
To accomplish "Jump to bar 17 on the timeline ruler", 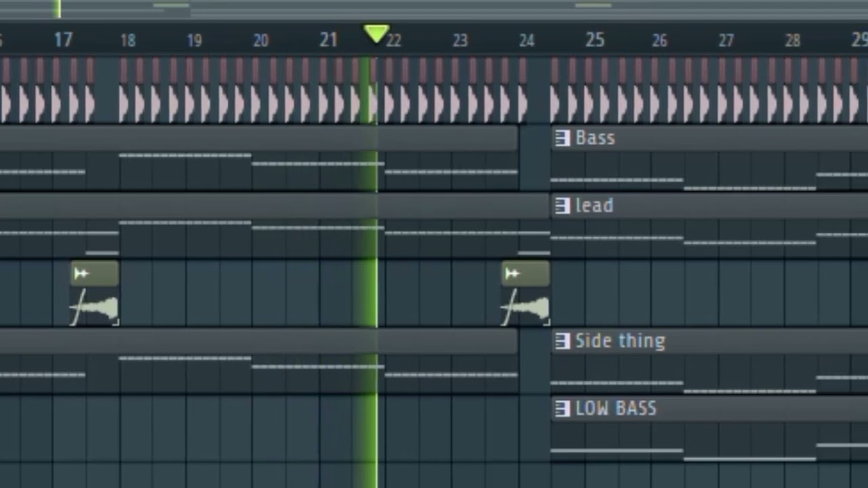I will pyautogui.click(x=63, y=40).
